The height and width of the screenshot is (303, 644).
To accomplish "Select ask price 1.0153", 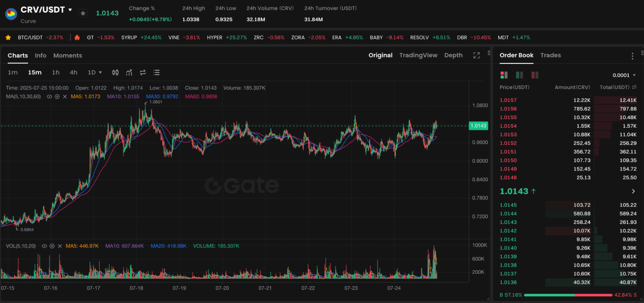I will click(508, 134).
